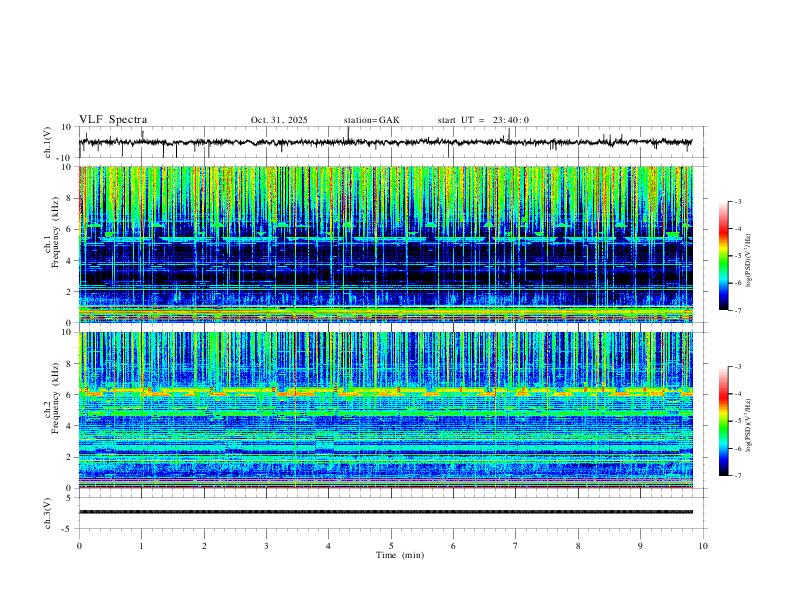This screenshot has width=792, height=612.
Task: Click time-axis tick label "6"
Action: 453,546
